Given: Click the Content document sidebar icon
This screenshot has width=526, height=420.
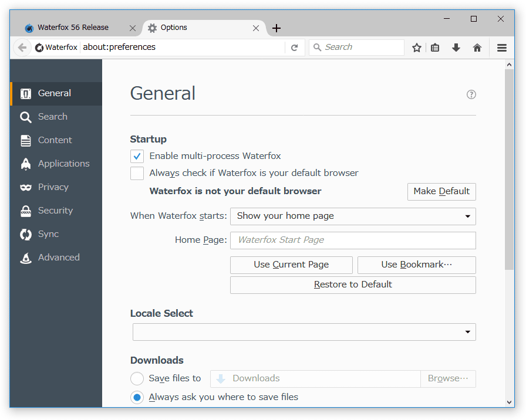Looking at the screenshot, I should click(x=26, y=140).
